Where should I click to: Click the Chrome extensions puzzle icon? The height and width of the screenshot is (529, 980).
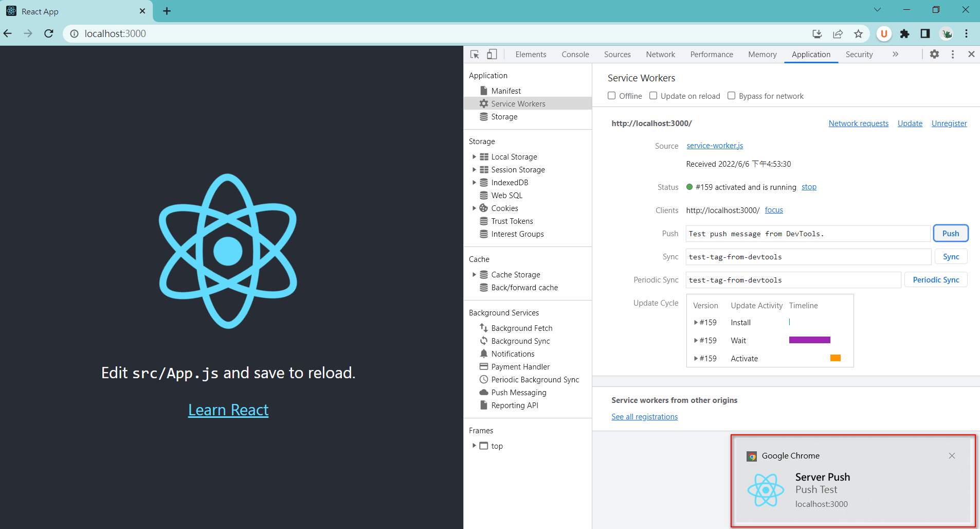(x=904, y=34)
